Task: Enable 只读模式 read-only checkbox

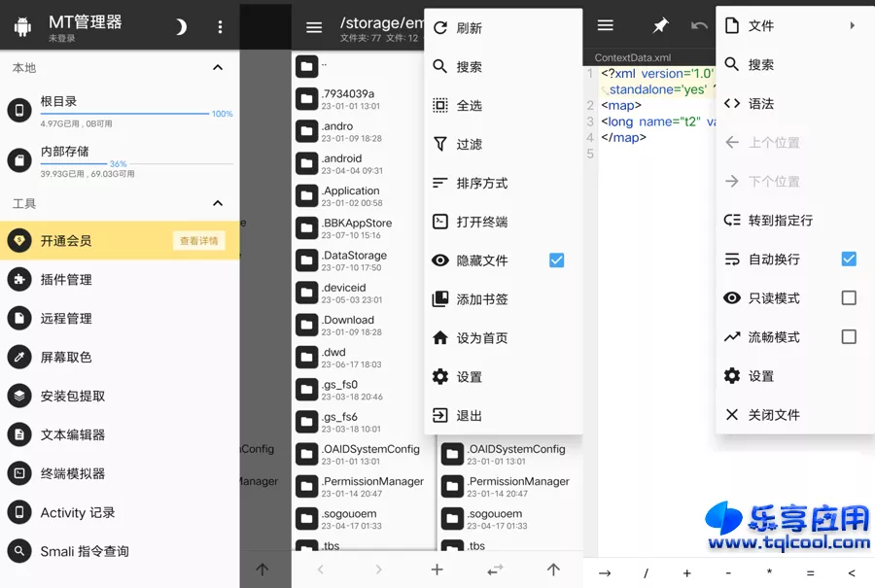Action: click(x=848, y=297)
